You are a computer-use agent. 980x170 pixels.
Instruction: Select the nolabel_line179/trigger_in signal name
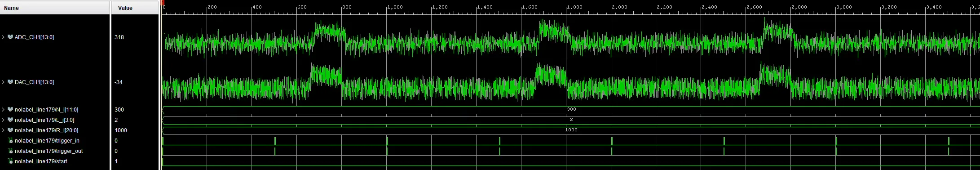(47, 141)
